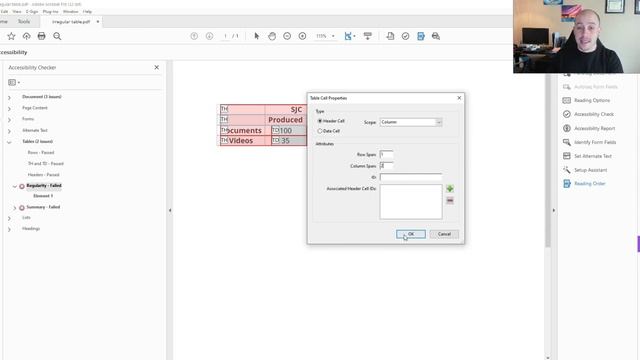Click the last toolbar icon with magnifier
Screen dimensions: 640x360
tap(436, 36)
